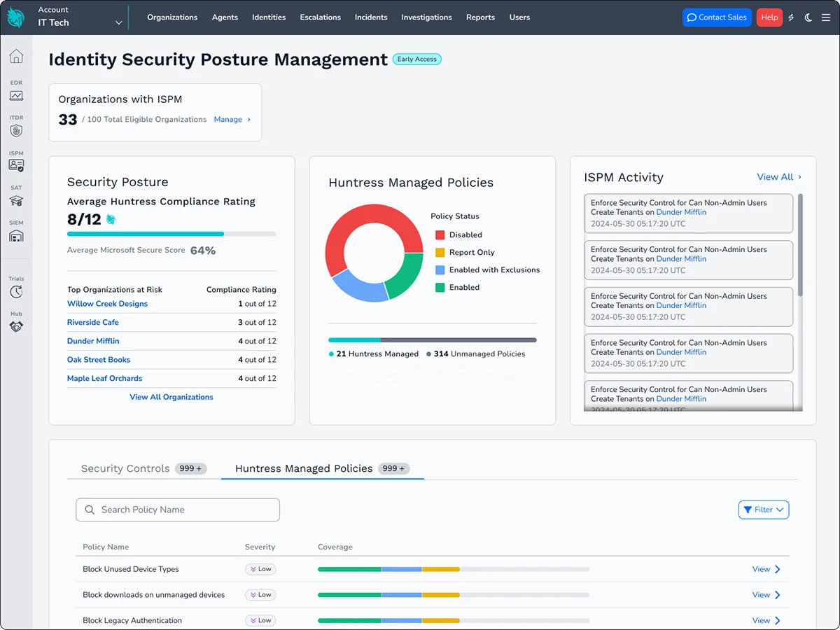Open the Filter dropdown
The width and height of the screenshot is (840, 630).
pos(764,510)
